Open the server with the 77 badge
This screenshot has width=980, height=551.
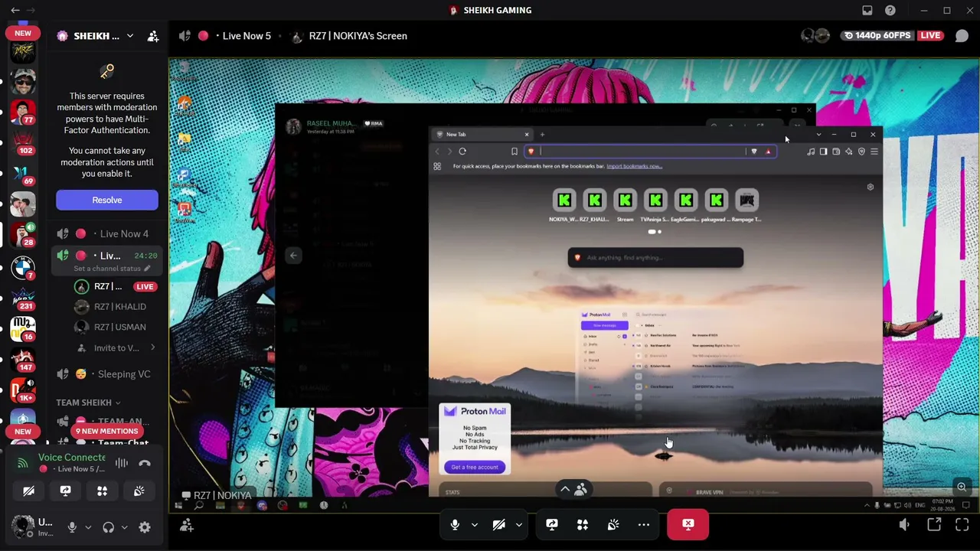coord(23,112)
